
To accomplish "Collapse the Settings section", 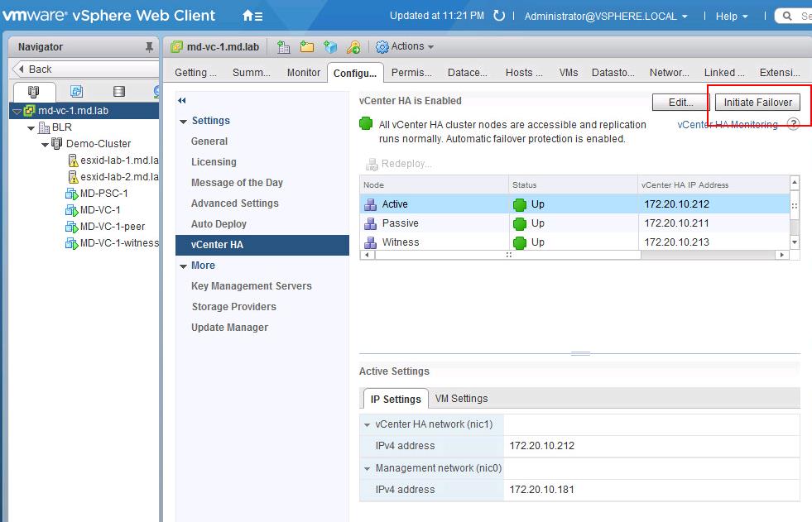I will coord(183,122).
